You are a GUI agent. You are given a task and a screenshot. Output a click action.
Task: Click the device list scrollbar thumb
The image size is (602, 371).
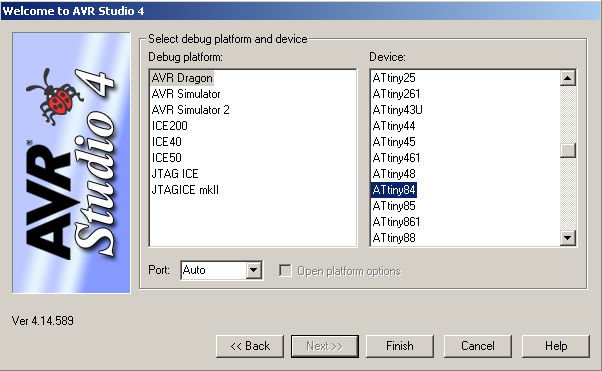567,150
